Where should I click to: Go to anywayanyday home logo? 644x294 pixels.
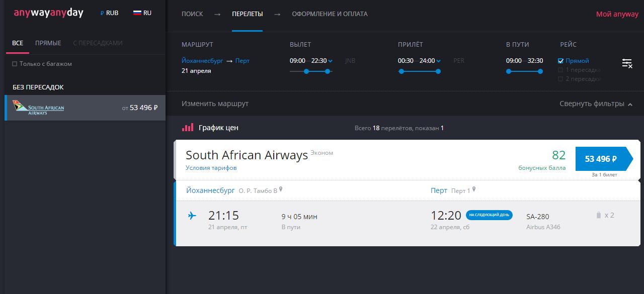49,13
